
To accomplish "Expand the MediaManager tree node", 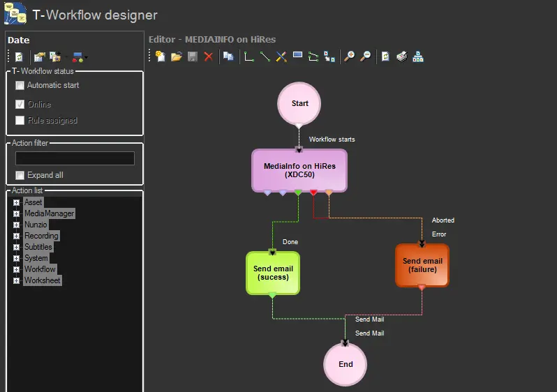I will [16, 213].
